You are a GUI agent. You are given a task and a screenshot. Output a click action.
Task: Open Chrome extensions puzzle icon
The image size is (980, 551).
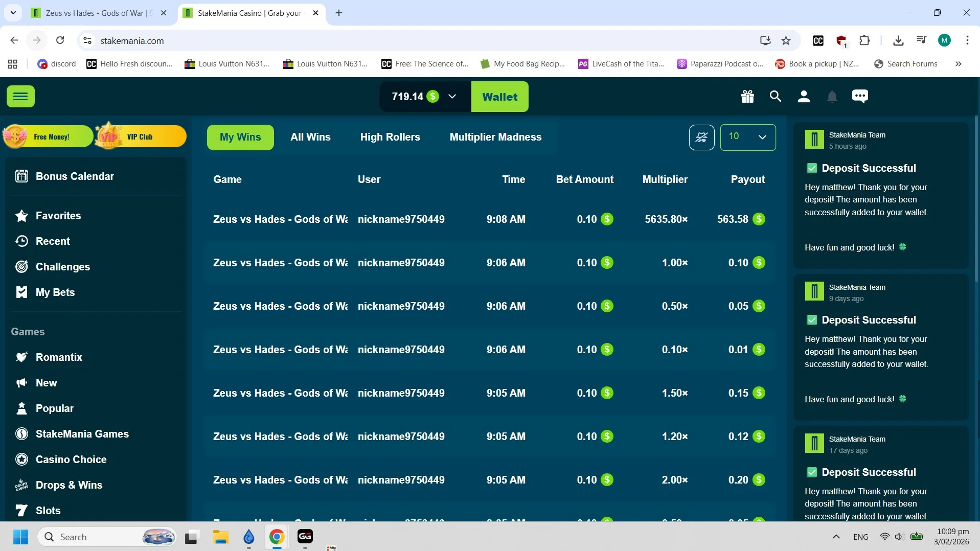864,40
